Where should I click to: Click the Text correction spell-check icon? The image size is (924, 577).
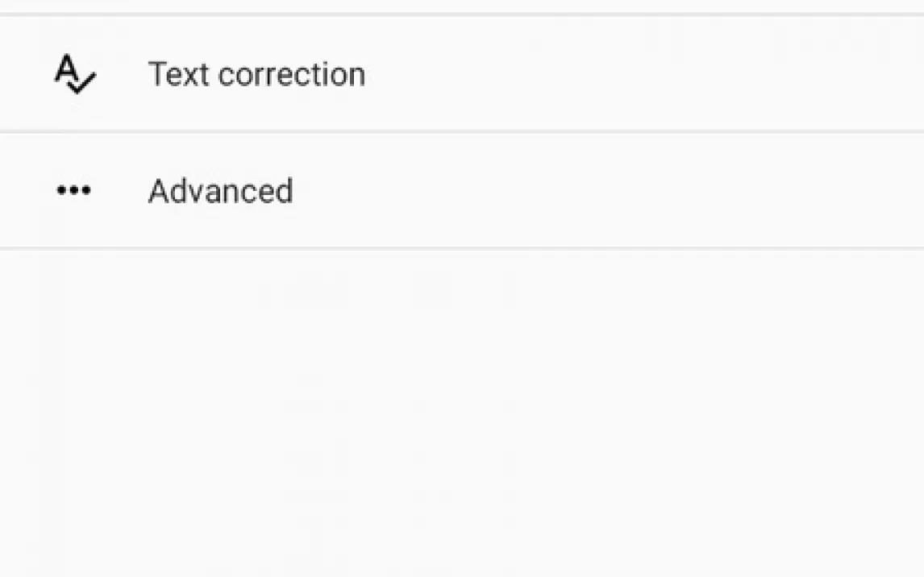[74, 75]
